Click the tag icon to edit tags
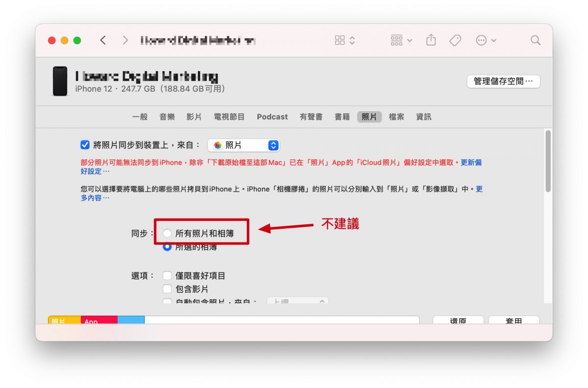This screenshot has width=588, height=388. click(455, 40)
